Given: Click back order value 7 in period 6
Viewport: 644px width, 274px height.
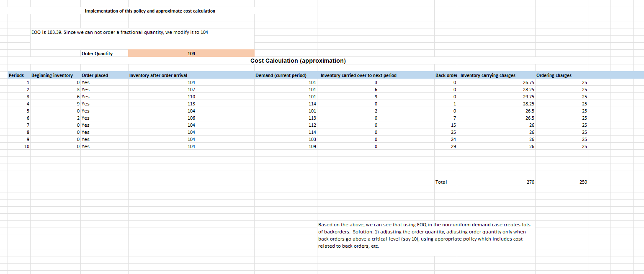Looking at the screenshot, I should 446,118.
